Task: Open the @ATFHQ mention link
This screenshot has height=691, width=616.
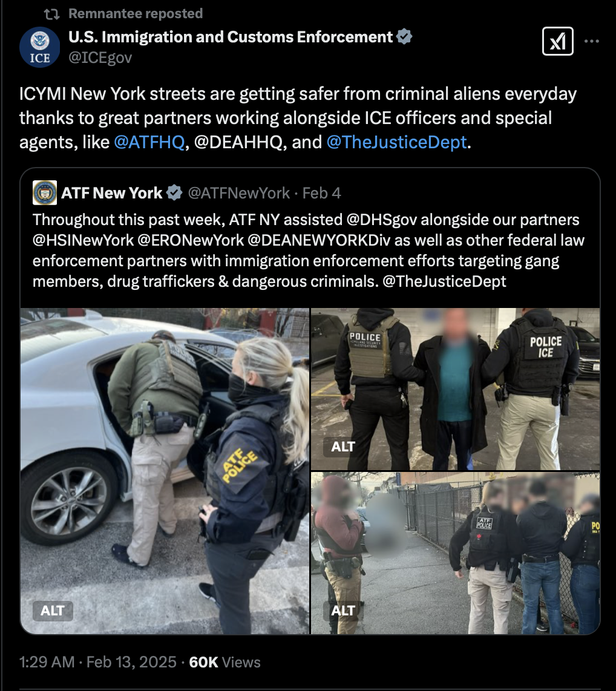Action: point(149,142)
